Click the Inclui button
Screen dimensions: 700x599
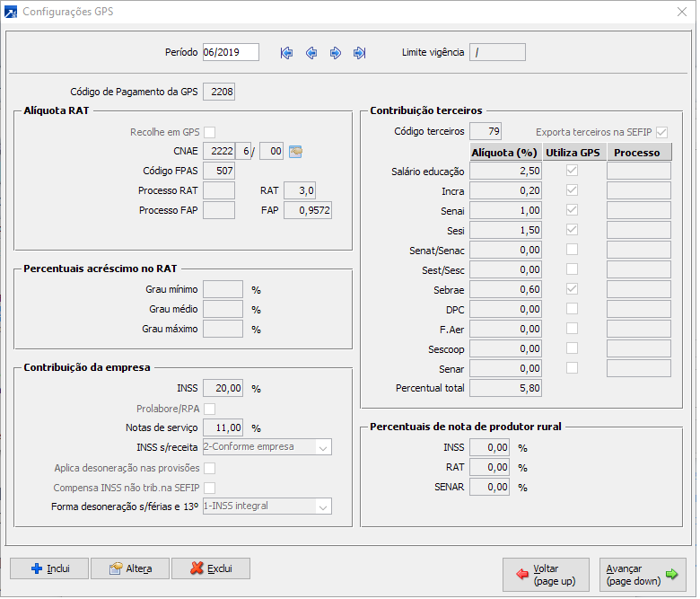tap(49, 568)
